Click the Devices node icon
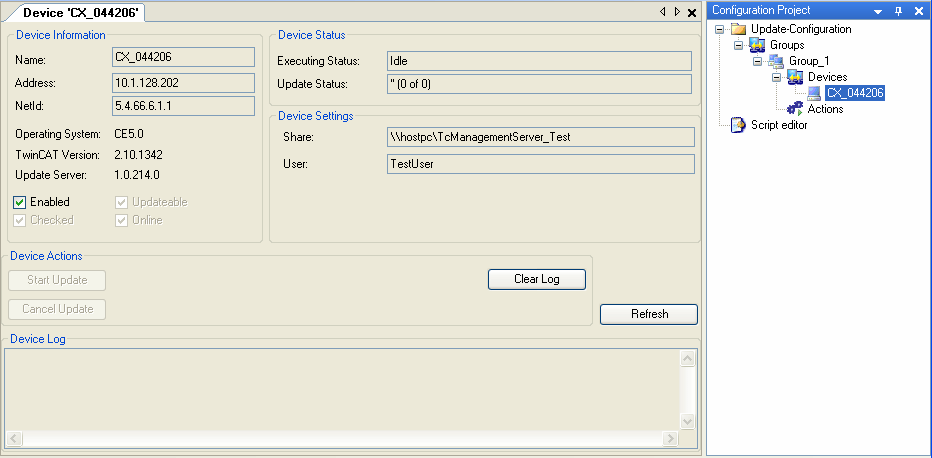Image resolution: width=932 pixels, height=458 pixels. pyautogui.click(x=795, y=77)
